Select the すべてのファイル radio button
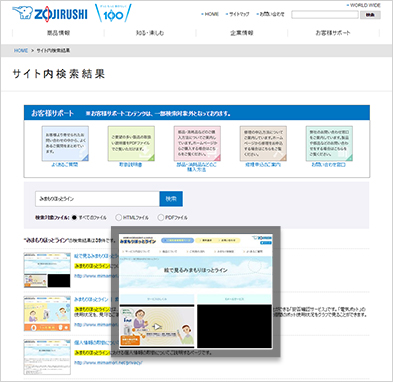The width and height of the screenshot is (393, 382). 74,217
